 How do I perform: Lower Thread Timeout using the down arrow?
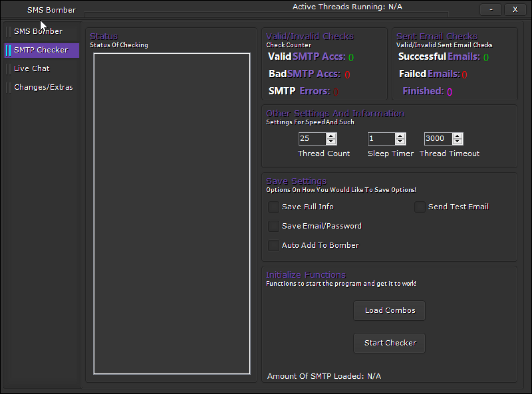coord(458,142)
